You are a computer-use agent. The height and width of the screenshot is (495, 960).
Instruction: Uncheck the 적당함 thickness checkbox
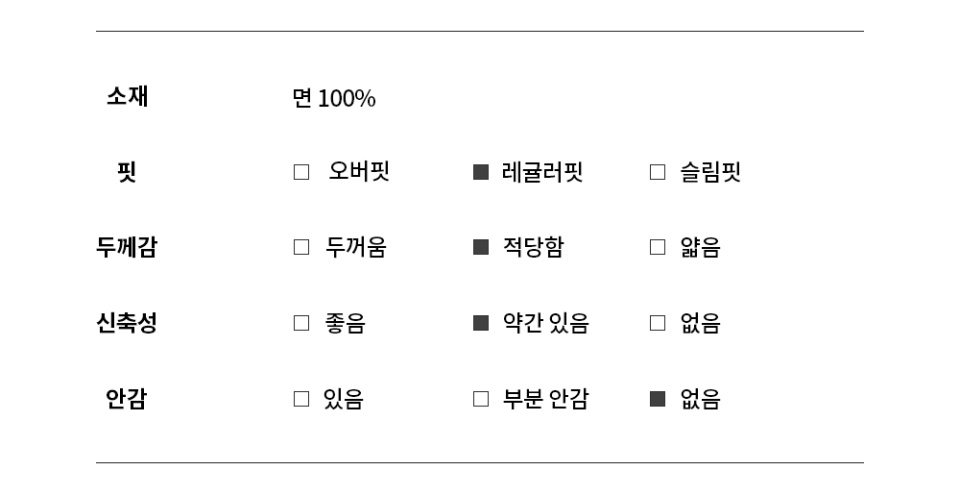[481, 248]
